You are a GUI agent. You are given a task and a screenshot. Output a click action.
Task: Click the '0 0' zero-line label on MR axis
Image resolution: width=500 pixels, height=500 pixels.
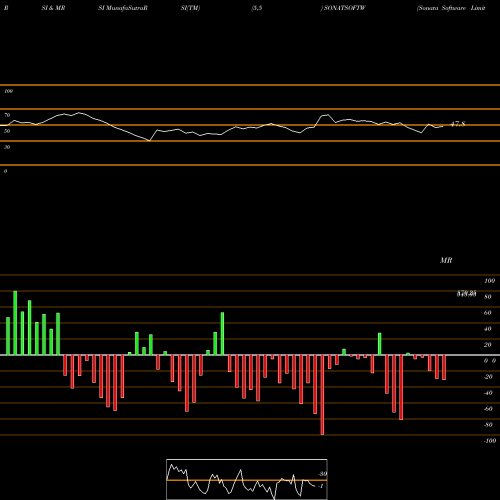tap(490, 361)
